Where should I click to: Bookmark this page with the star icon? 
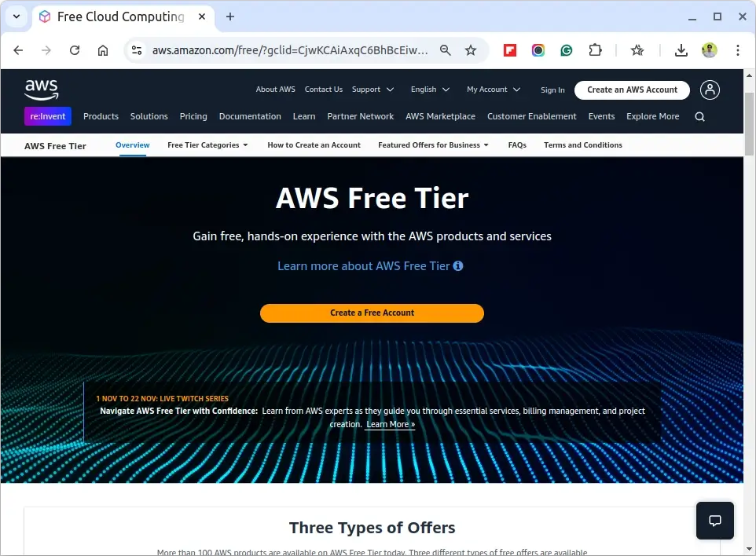coord(471,50)
